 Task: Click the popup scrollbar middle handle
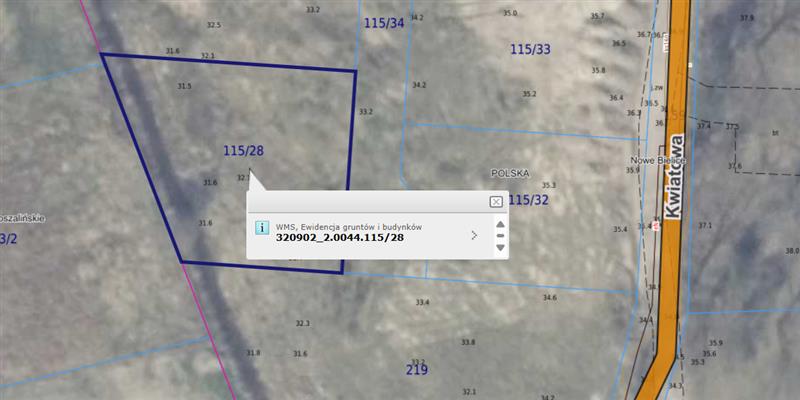pyautogui.click(x=500, y=236)
